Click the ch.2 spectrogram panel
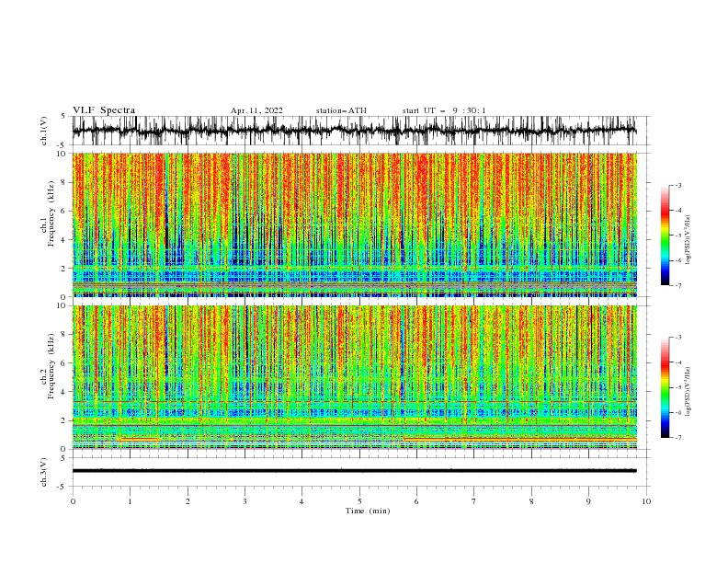The height and width of the screenshot is (563, 728). [x=354, y=377]
